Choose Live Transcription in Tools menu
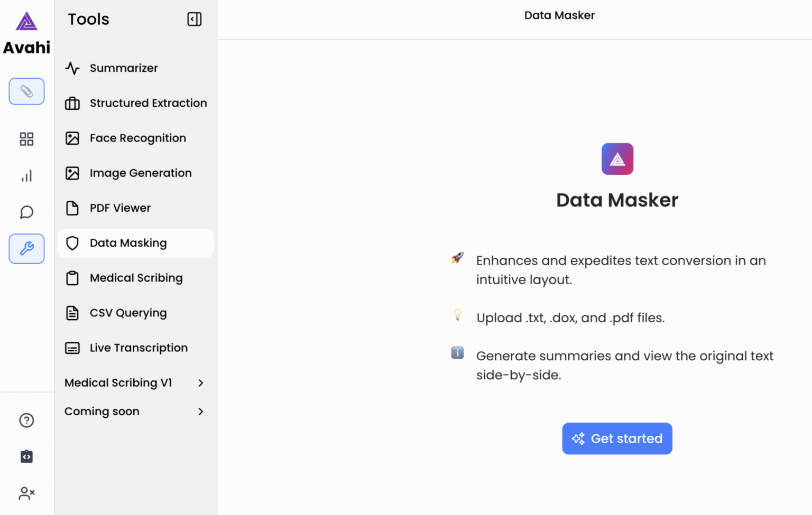 [139, 348]
